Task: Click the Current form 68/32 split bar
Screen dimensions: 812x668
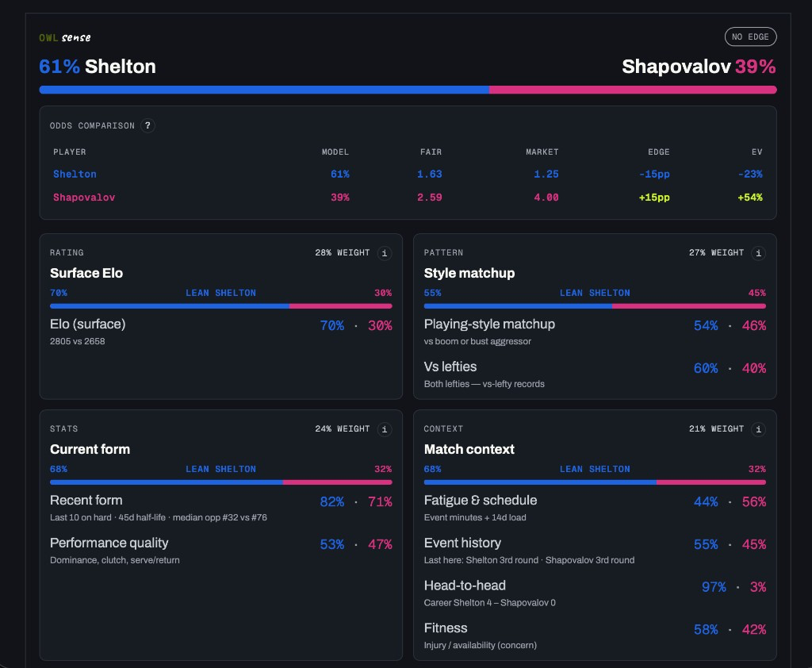Action: (220, 482)
